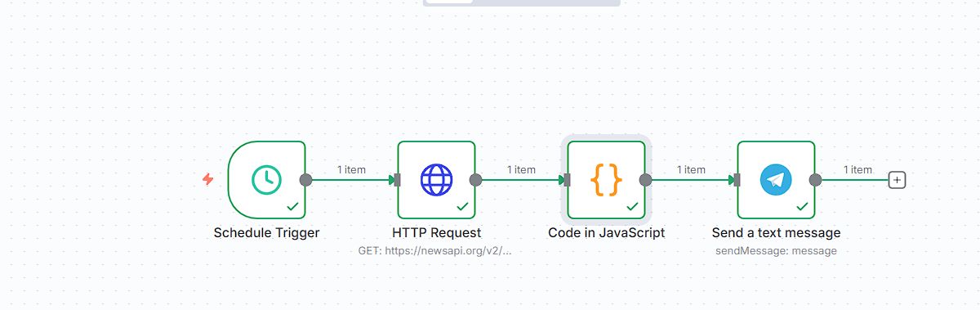Click the Send a text message checkmark
Viewport: 980px width, 310px height.
coord(802,207)
